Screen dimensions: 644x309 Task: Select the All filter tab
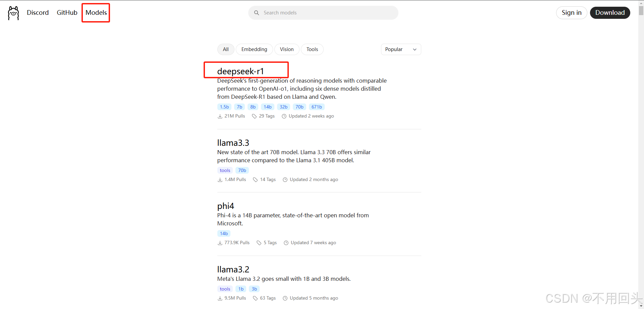pos(226,49)
